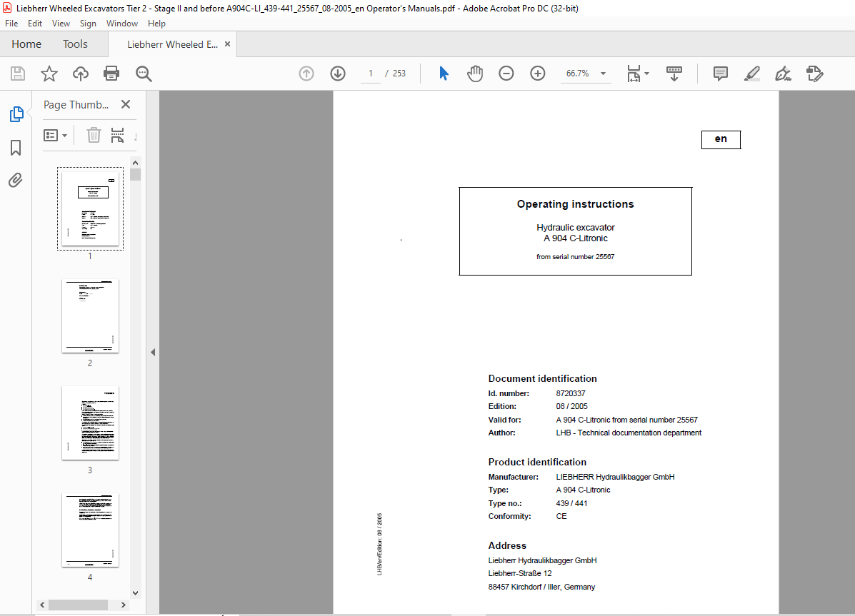Collapse the navigation pane arrow
The image size is (855, 616).
[x=154, y=352]
